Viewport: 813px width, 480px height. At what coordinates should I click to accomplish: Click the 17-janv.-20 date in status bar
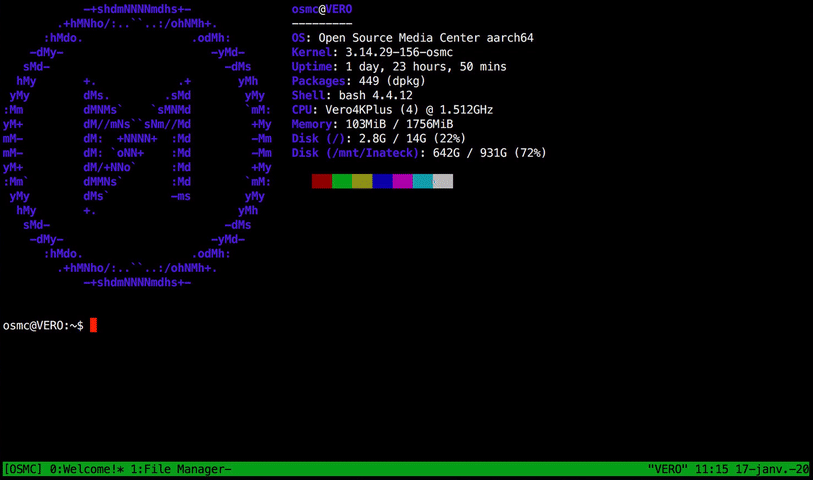pyautogui.click(x=772, y=469)
